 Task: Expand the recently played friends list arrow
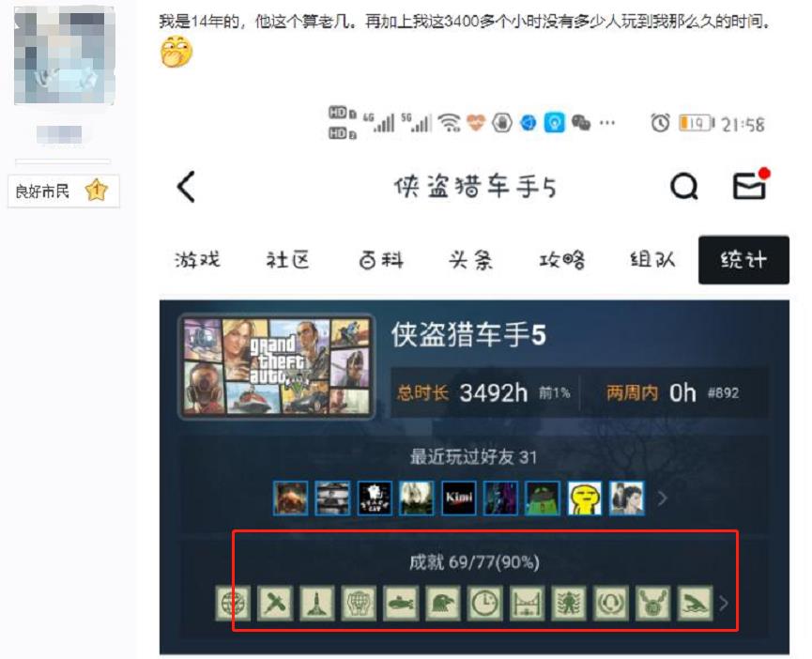click(663, 498)
